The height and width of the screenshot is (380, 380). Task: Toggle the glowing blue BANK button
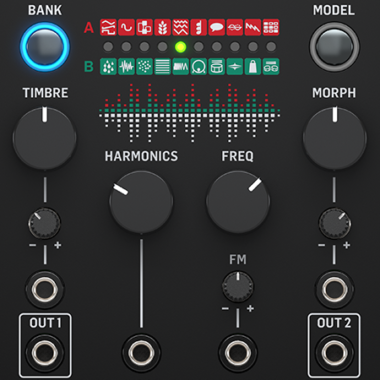(45, 47)
